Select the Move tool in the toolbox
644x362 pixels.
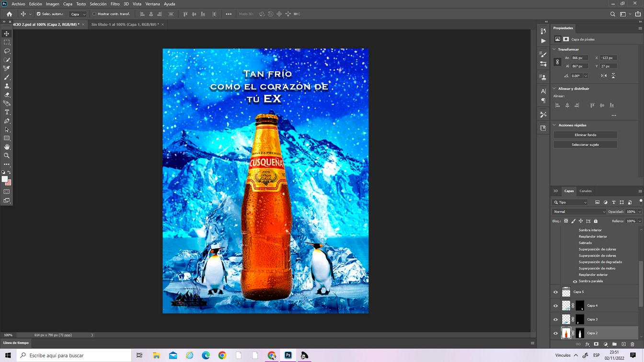pyautogui.click(x=7, y=34)
